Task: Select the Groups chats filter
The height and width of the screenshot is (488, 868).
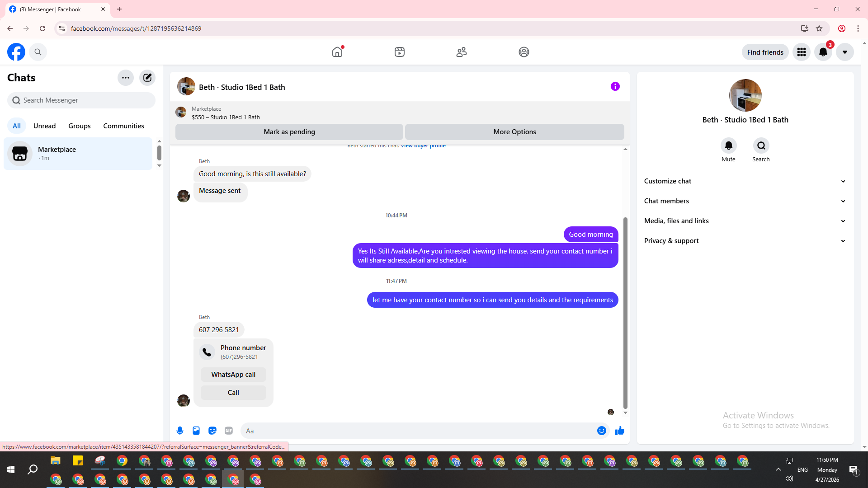Action: click(x=80, y=126)
